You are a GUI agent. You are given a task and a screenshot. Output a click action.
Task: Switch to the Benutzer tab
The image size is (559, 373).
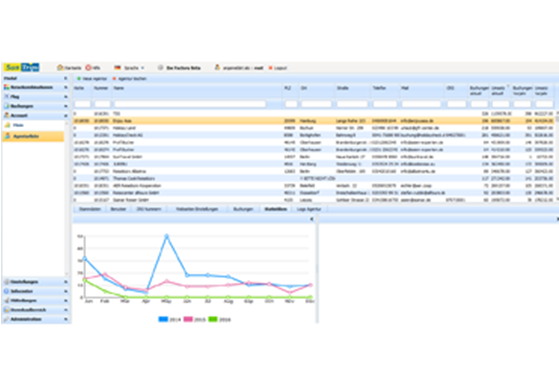[x=118, y=209]
